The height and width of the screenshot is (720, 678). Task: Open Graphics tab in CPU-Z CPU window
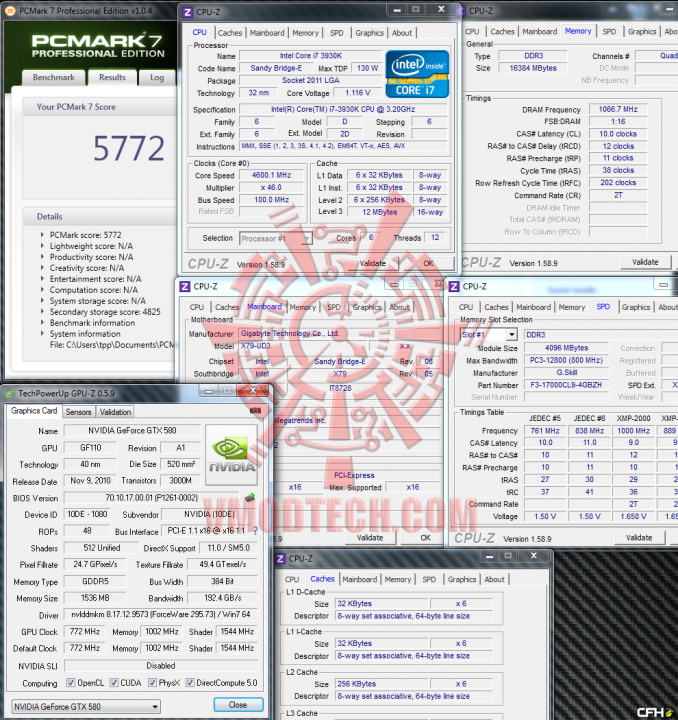point(370,33)
